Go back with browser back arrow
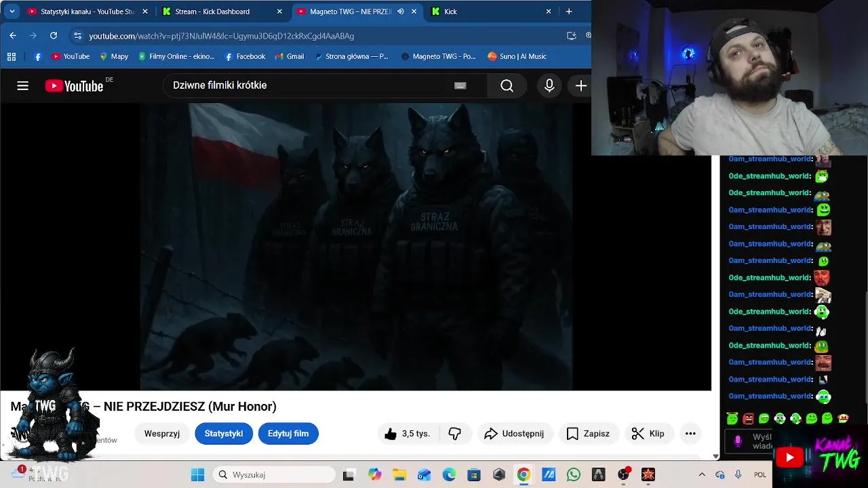 click(x=13, y=36)
